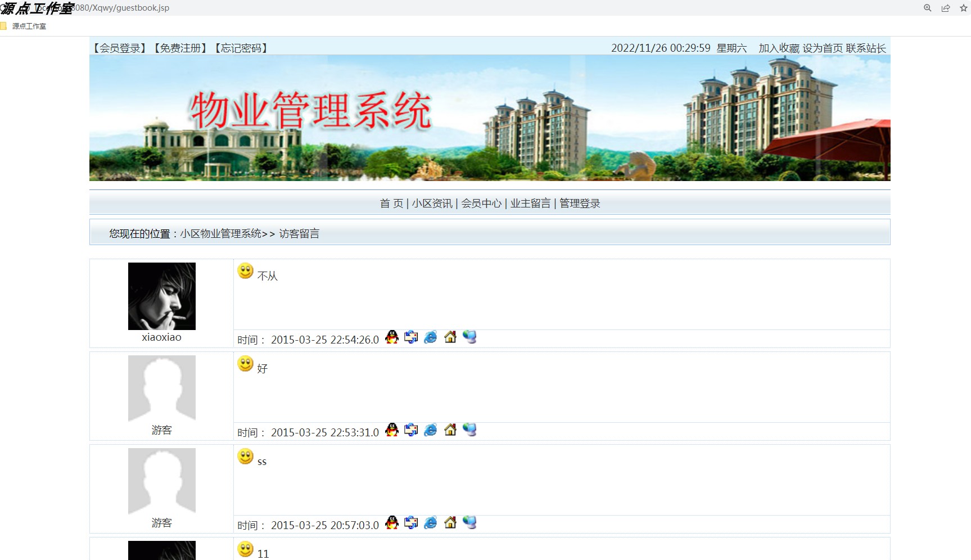971x560 pixels.
Task: Click smiley face beside message 好
Action: (x=246, y=364)
